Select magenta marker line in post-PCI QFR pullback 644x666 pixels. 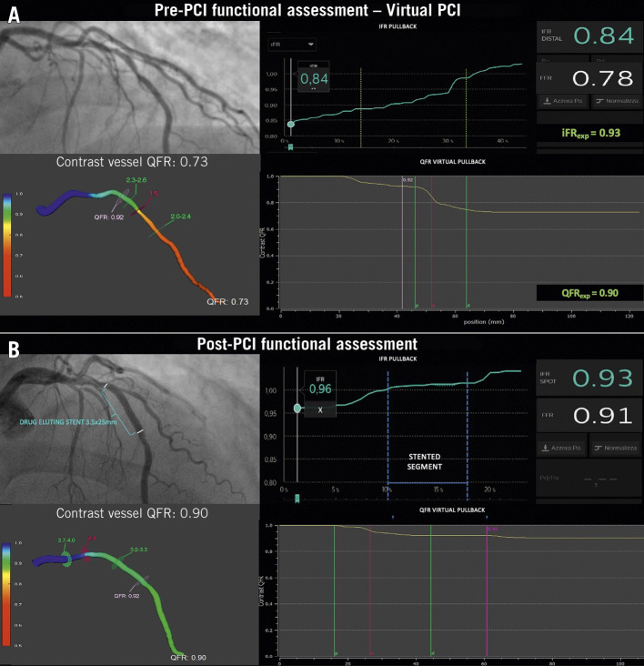(487, 591)
